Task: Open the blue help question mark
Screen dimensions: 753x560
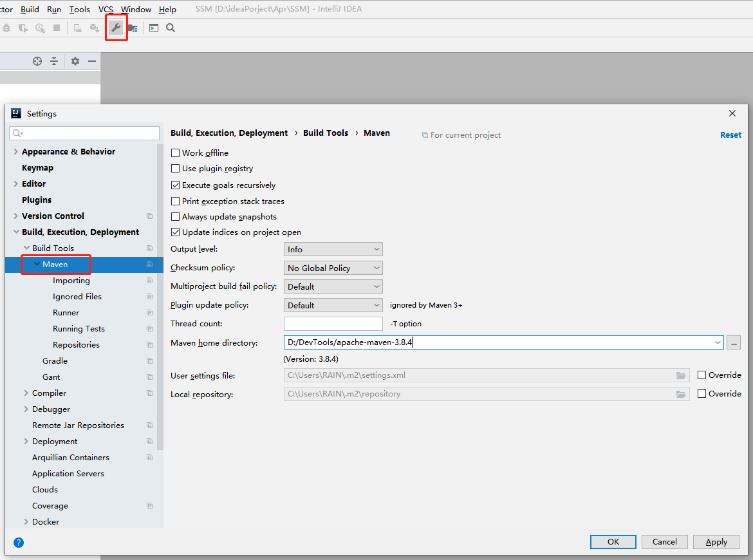Action: click(19, 542)
